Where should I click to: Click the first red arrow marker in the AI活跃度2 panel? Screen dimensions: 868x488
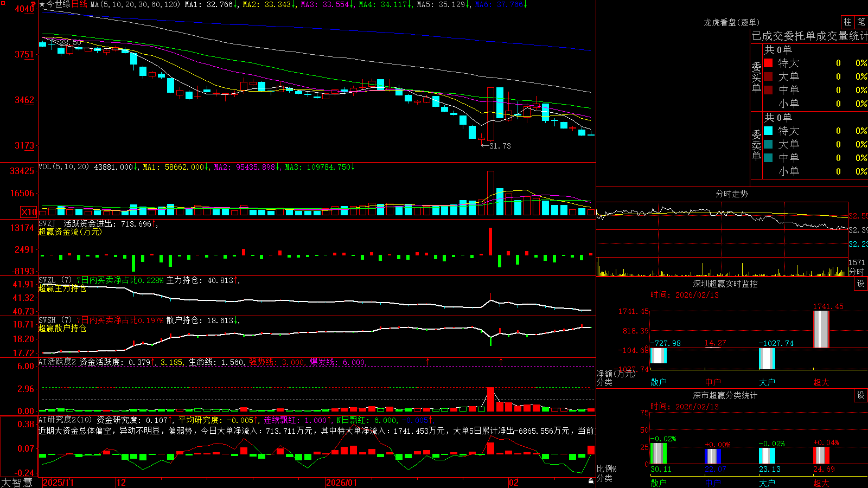click(428, 361)
